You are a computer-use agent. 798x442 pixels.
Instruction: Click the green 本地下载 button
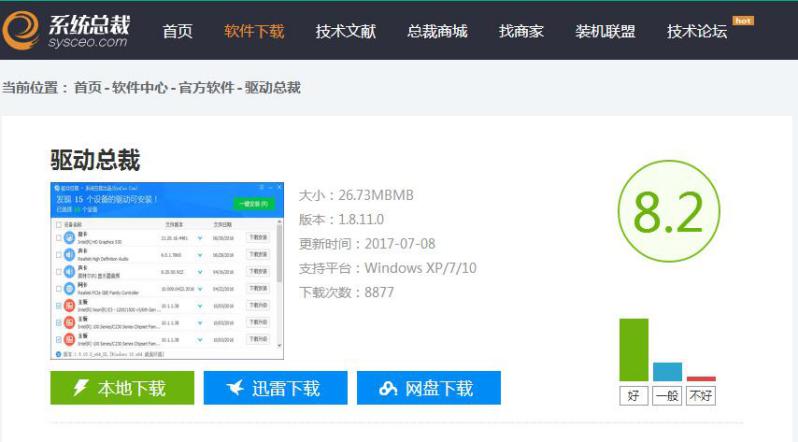click(122, 388)
